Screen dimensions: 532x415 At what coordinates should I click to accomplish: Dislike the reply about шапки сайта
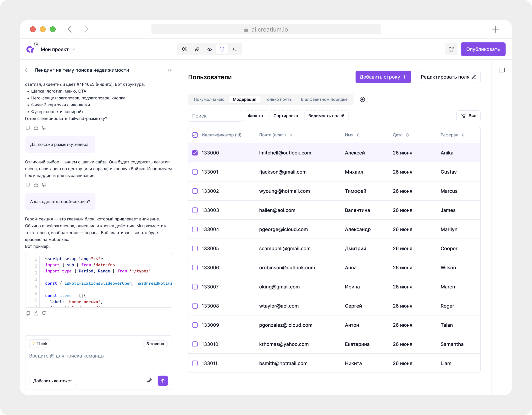44,185
